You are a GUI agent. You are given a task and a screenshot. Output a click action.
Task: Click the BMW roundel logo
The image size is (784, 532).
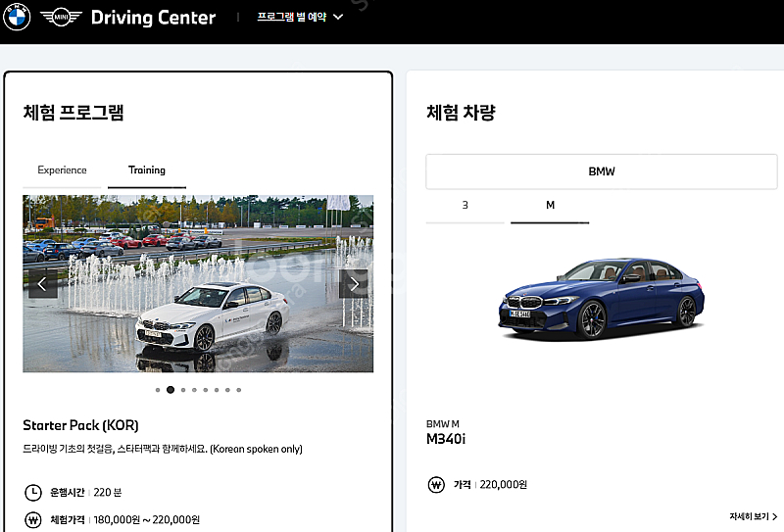click(x=17, y=16)
